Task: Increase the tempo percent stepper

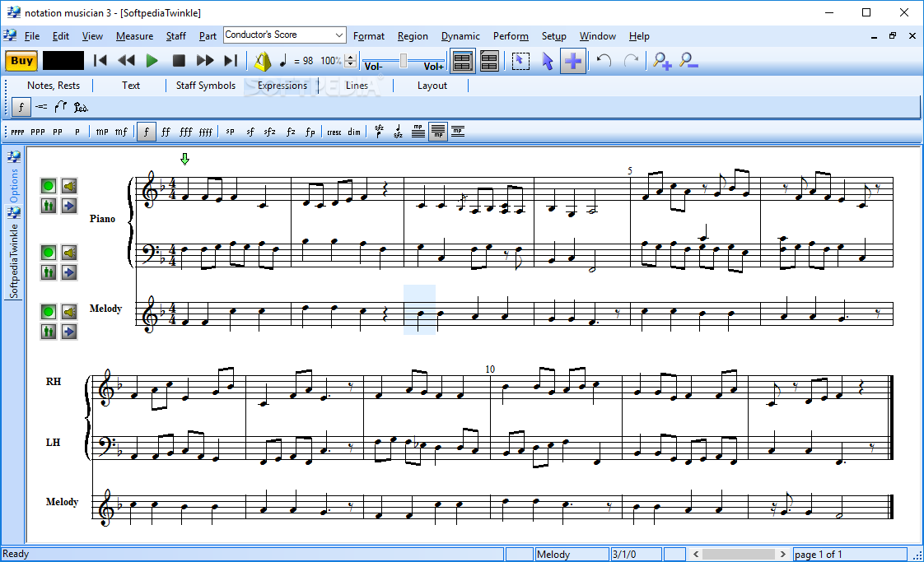Action: coord(351,57)
